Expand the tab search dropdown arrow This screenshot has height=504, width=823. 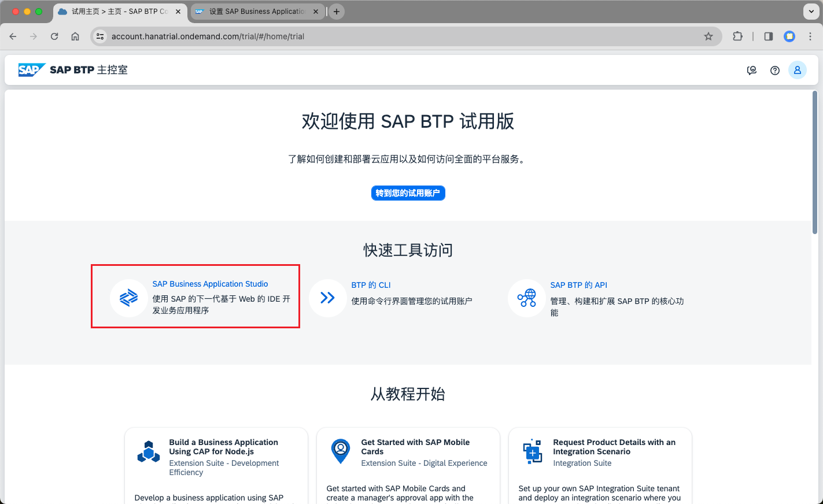click(811, 12)
